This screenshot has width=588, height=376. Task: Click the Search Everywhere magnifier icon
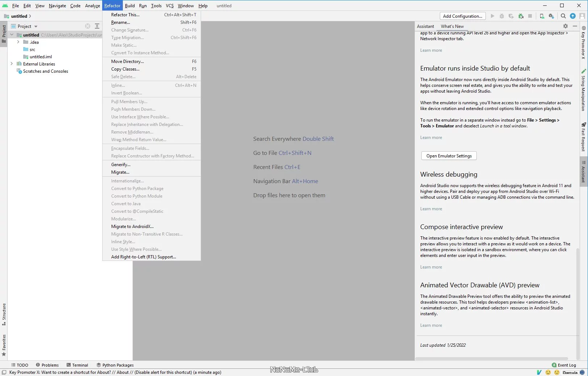point(563,16)
